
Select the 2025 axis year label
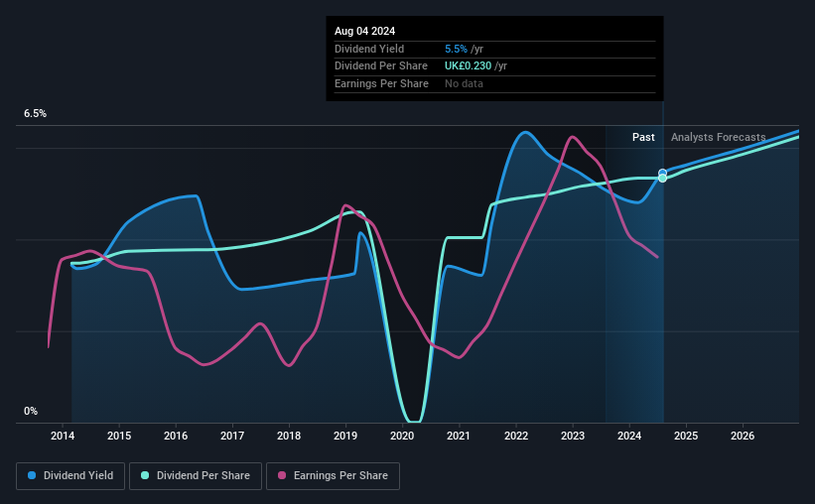[686, 436]
